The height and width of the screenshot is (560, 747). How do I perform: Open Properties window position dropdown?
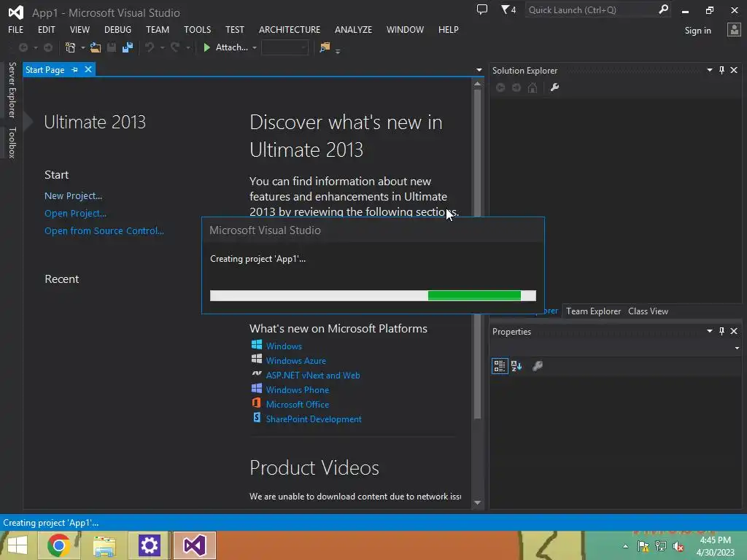(709, 331)
